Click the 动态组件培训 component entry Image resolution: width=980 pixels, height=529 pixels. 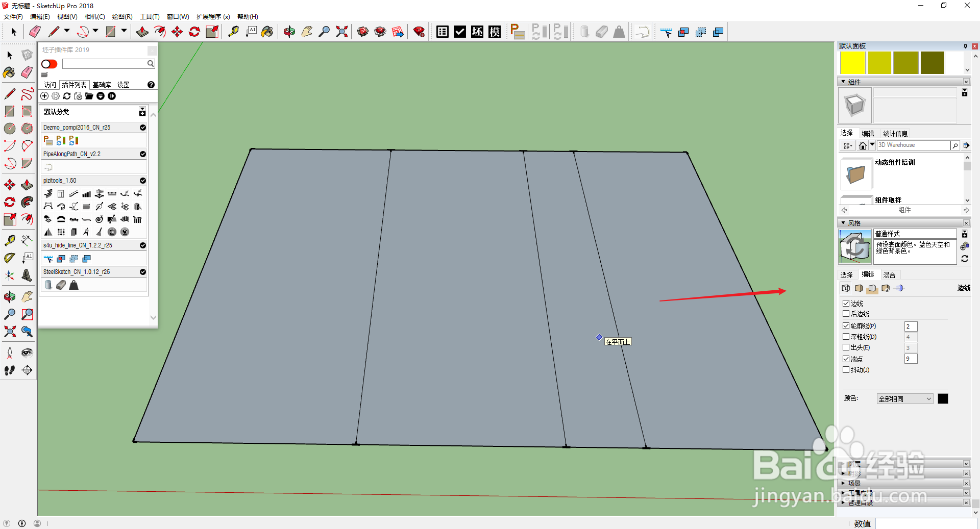click(895, 162)
